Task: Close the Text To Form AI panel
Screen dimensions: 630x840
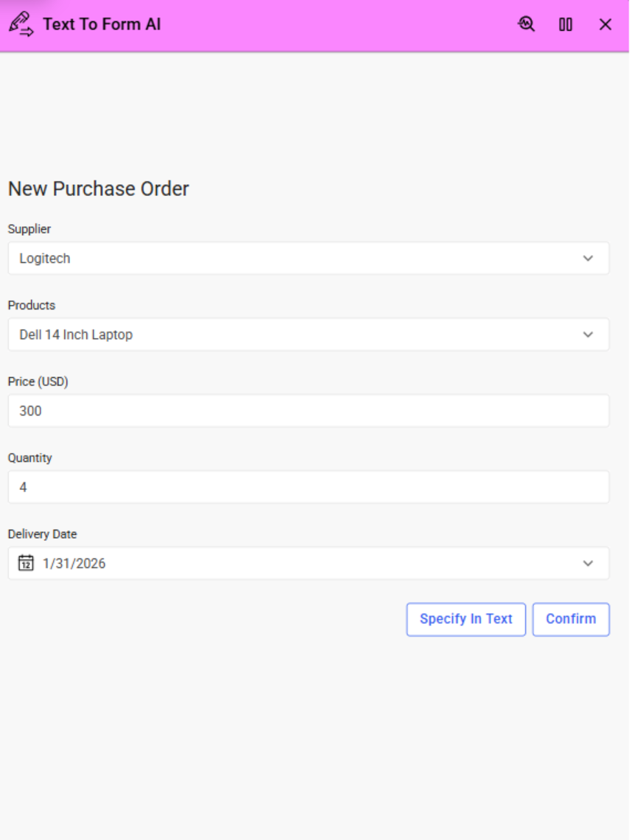Action: click(606, 24)
